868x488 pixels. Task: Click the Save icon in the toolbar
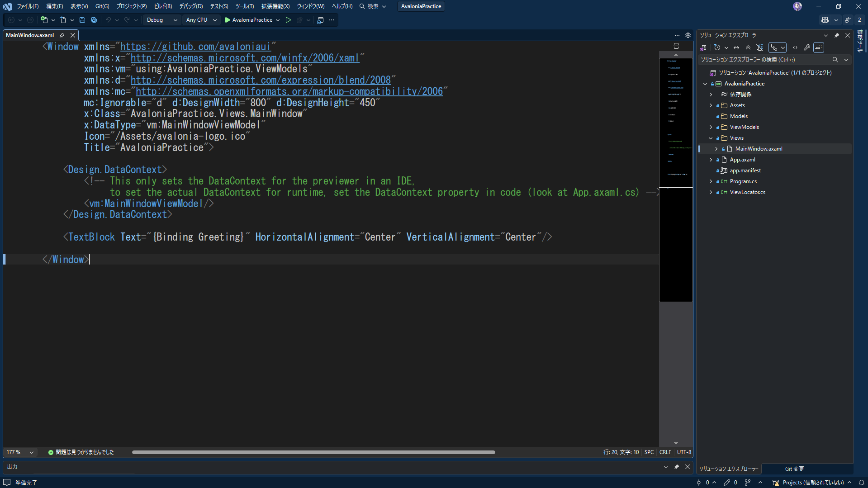(82, 20)
